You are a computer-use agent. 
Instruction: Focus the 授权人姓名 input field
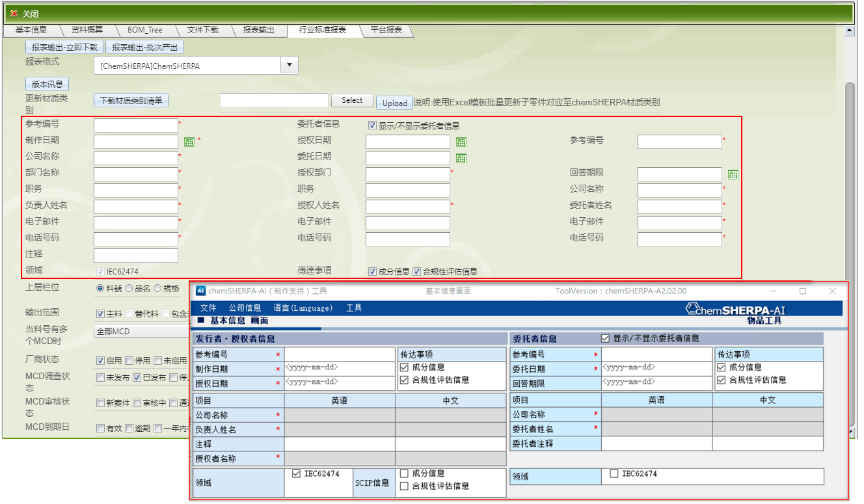coord(408,207)
